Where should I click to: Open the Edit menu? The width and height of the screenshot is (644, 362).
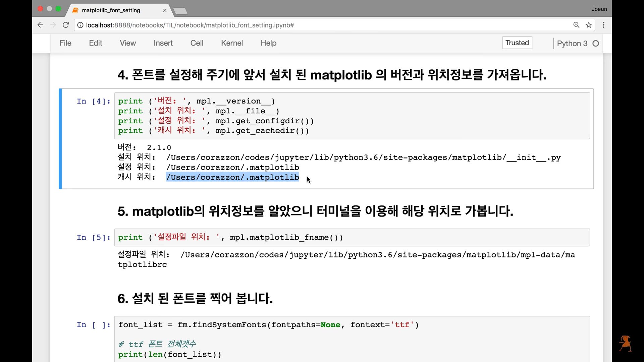[x=96, y=43]
